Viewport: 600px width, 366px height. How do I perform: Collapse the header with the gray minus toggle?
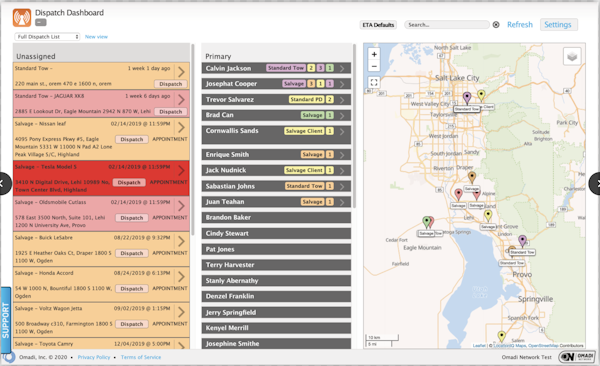pos(41,23)
